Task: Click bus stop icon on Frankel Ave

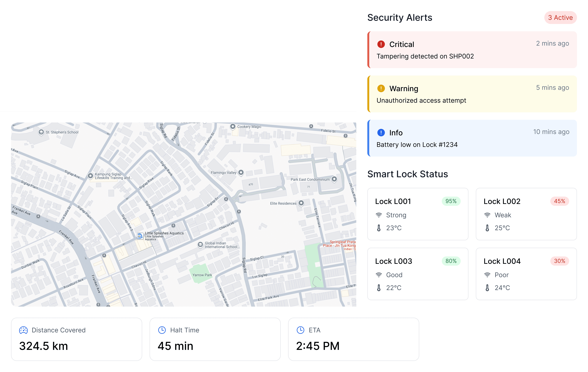Action: click(38, 216)
